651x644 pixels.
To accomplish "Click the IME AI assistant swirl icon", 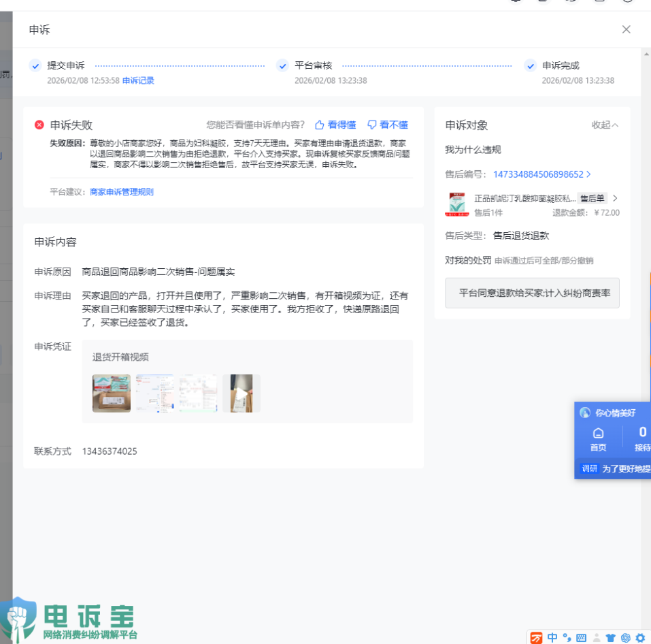I will click(625, 638).
